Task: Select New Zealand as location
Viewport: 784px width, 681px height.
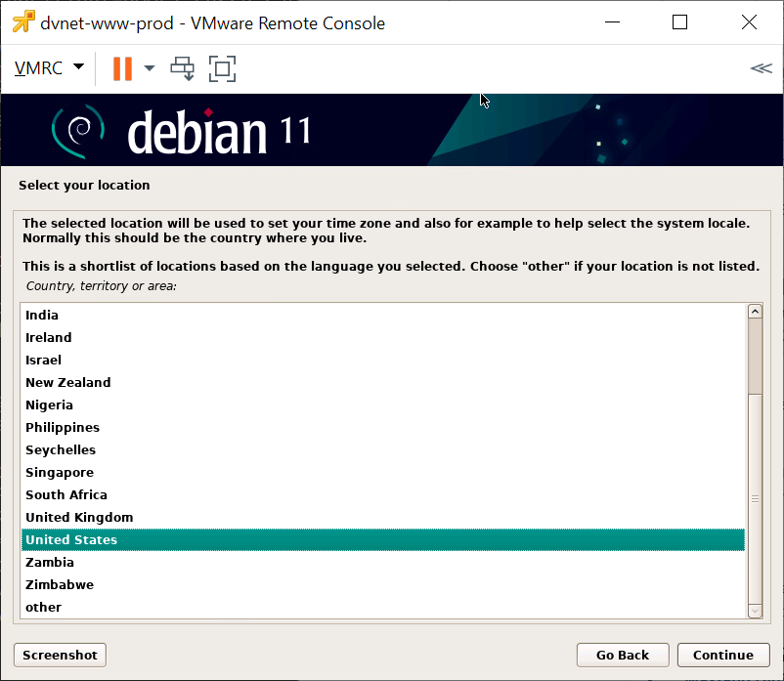Action: point(67,382)
